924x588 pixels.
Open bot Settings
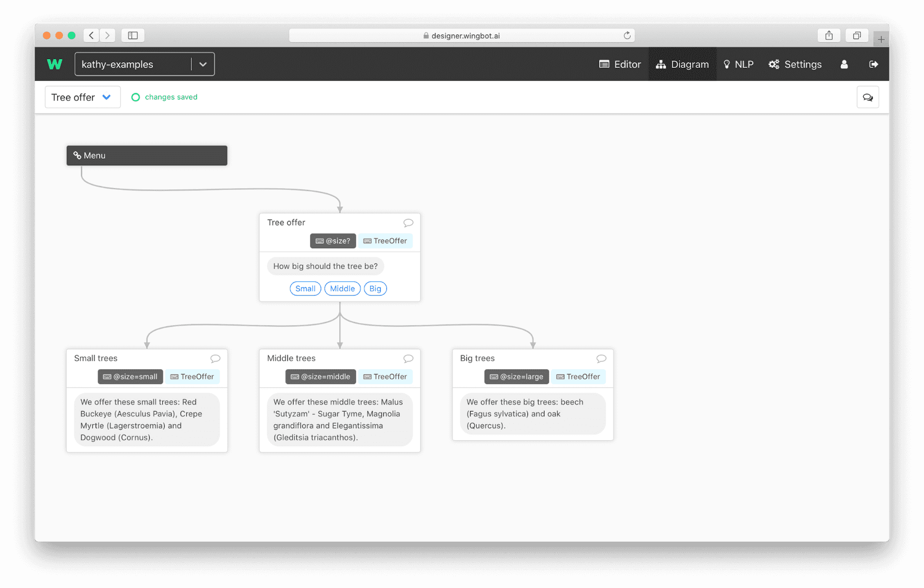point(795,64)
